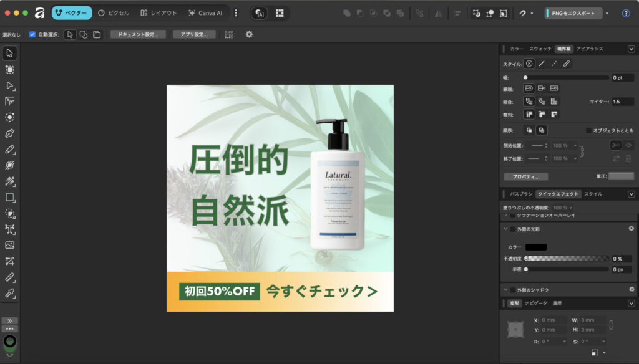Click the gear icon for outer glow settings

[x=631, y=229]
